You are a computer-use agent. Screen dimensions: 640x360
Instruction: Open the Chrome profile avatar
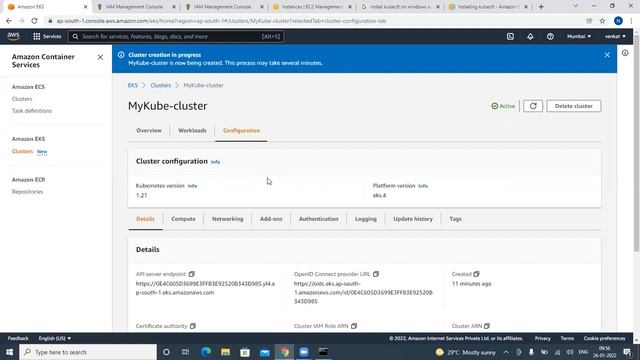(618, 21)
